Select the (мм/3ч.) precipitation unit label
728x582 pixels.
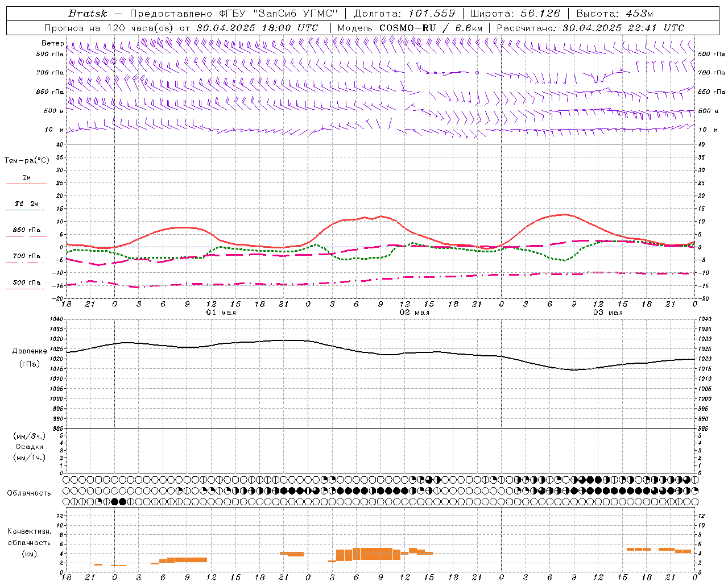[x=30, y=436]
